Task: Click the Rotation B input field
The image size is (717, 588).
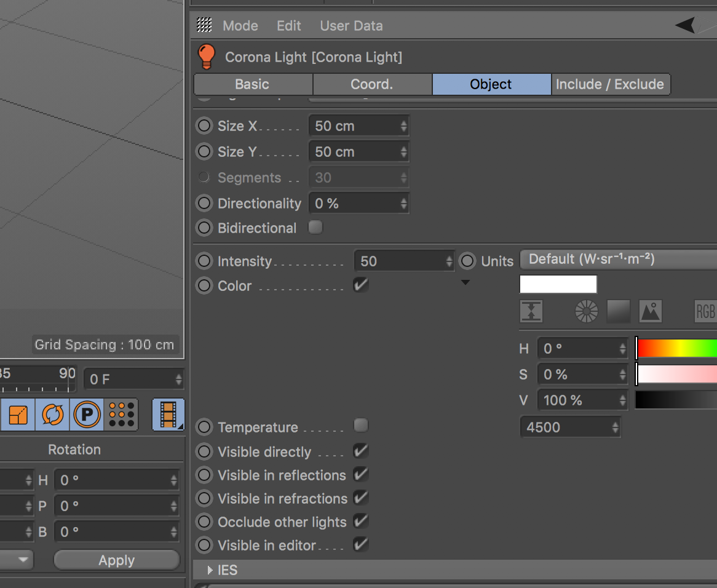Action: (117, 532)
